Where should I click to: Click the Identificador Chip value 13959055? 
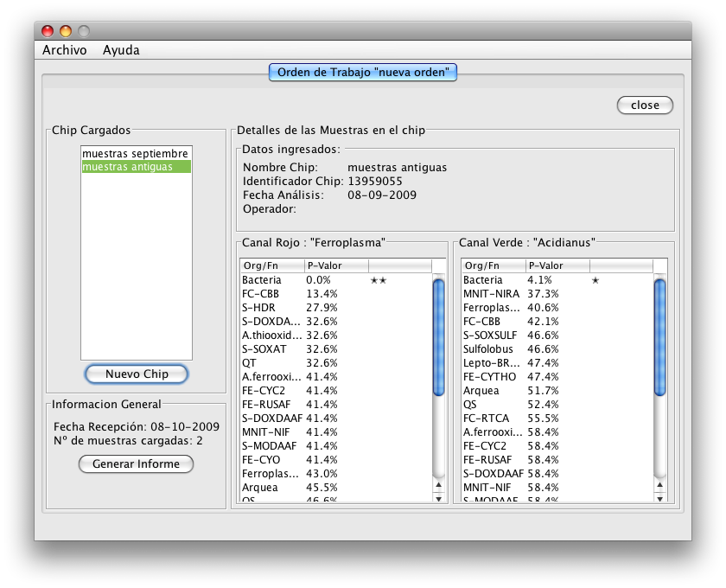[375, 182]
